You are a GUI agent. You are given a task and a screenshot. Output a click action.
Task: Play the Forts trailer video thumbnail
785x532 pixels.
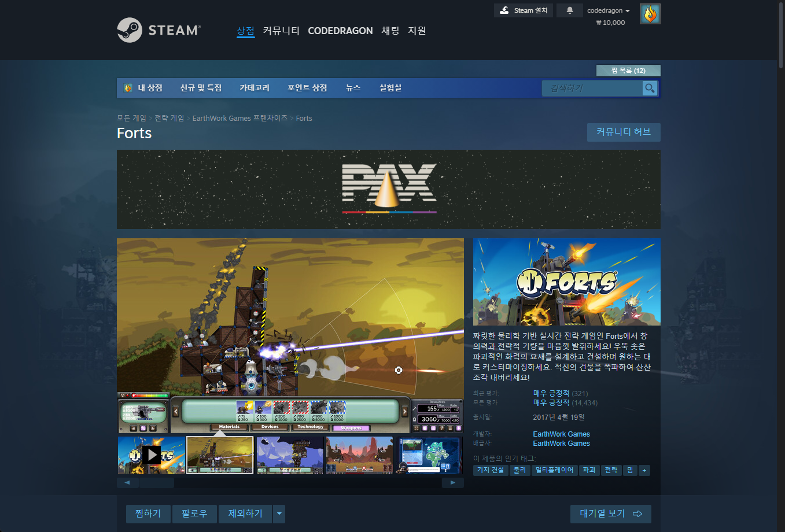152,455
